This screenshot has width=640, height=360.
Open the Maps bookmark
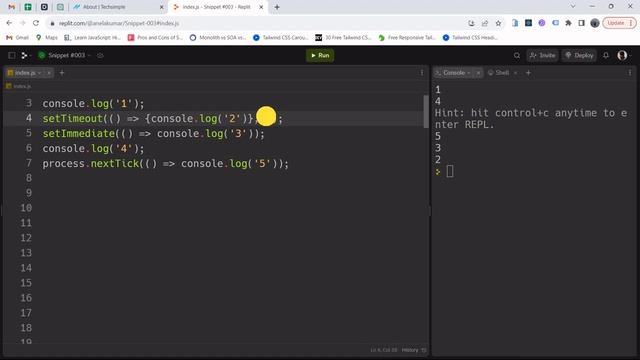click(47, 38)
